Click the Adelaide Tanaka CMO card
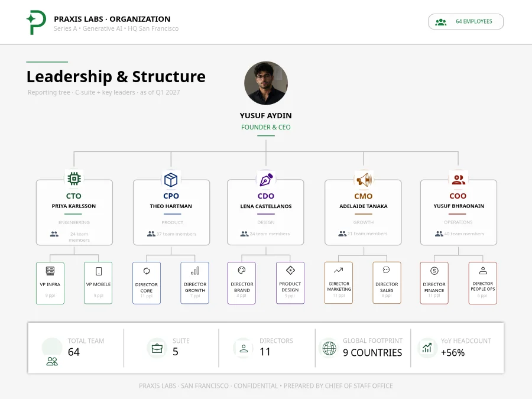532x399 pixels. pos(363,212)
